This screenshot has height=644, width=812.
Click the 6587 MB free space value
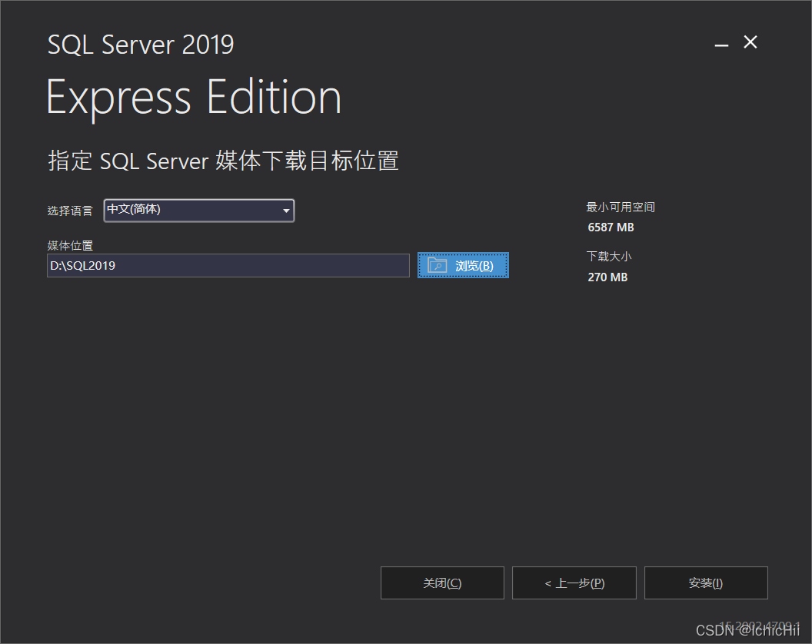[x=611, y=227]
